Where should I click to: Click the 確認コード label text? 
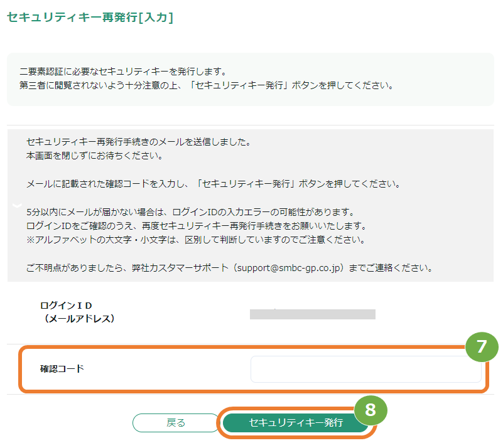click(x=62, y=369)
